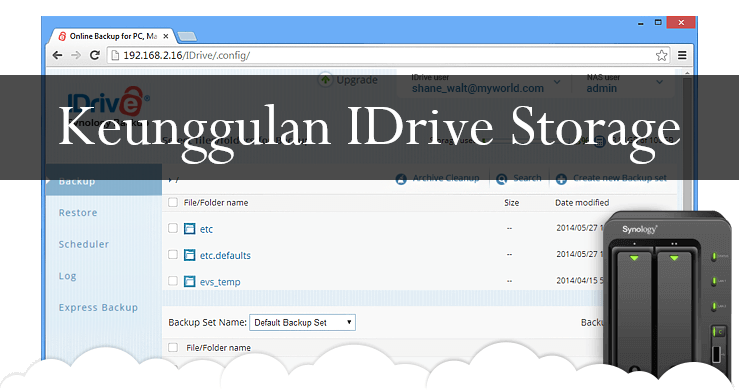The height and width of the screenshot is (390, 739).
Task: Open the etc folder name
Action: point(206,229)
